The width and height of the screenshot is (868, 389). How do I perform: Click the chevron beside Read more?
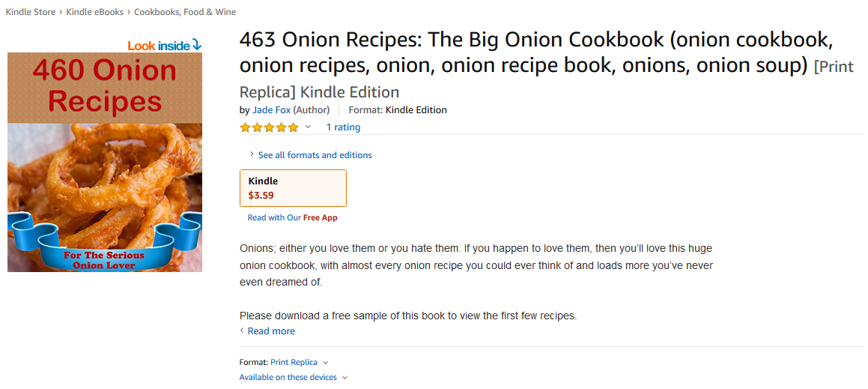point(242,331)
